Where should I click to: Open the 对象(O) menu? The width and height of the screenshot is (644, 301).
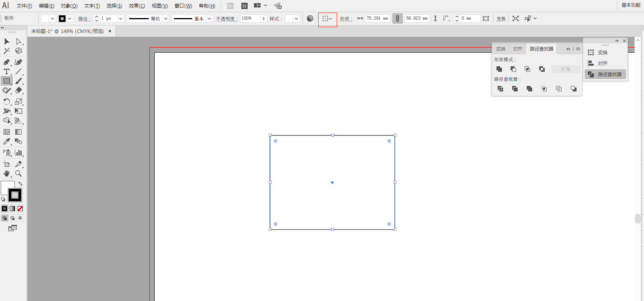point(69,6)
